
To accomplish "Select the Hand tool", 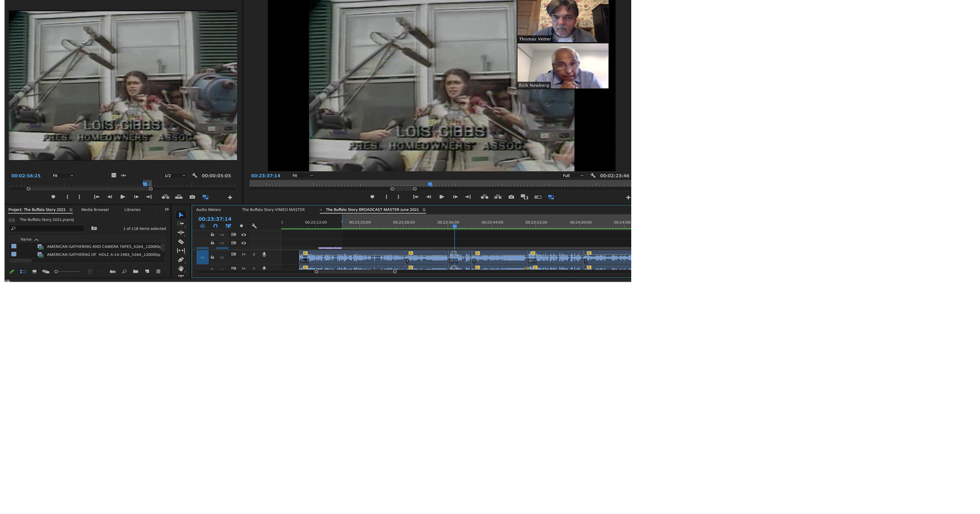I will [180, 269].
